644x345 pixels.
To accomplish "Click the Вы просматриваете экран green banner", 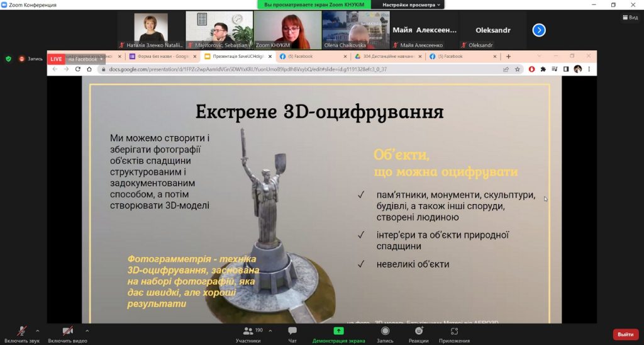I will coord(314,5).
